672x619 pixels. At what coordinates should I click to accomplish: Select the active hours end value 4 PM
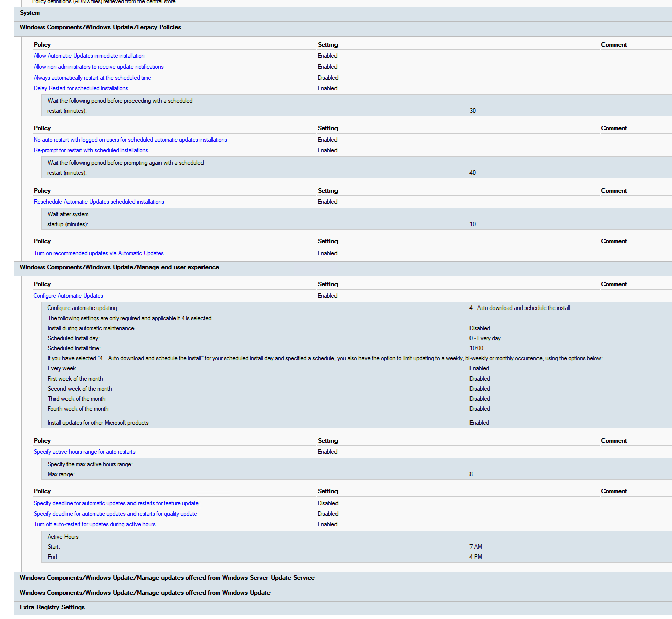point(476,557)
